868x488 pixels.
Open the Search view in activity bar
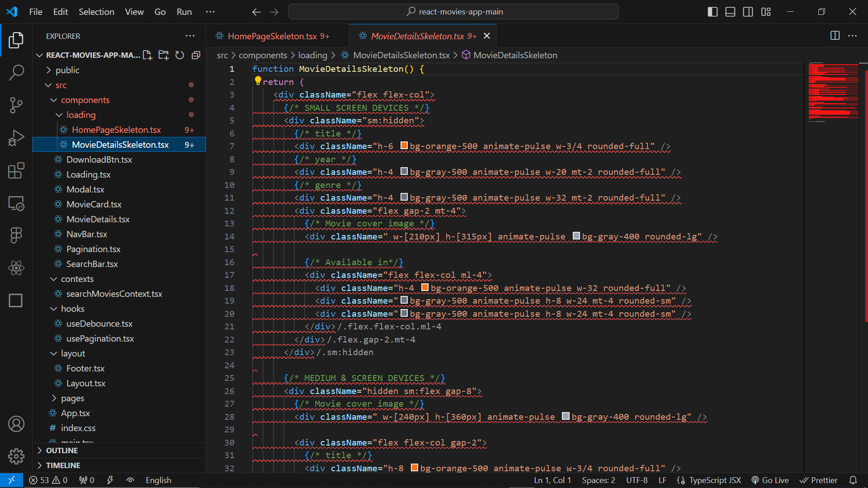pos(16,72)
